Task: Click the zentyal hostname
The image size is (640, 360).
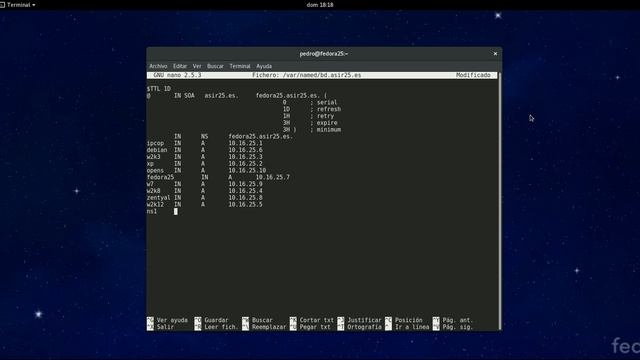Action: pos(159,198)
